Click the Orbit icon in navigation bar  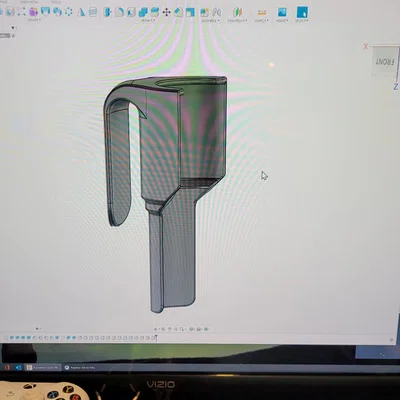tap(155, 329)
